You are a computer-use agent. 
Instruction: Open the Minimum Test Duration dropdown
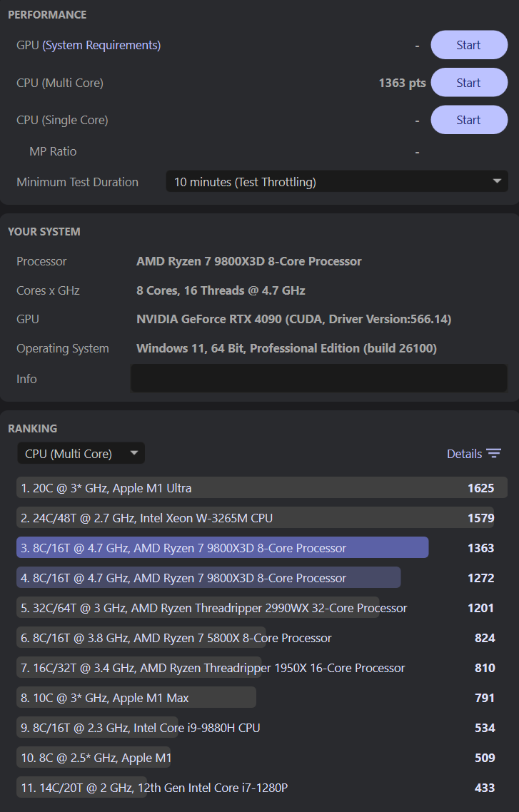(x=336, y=182)
